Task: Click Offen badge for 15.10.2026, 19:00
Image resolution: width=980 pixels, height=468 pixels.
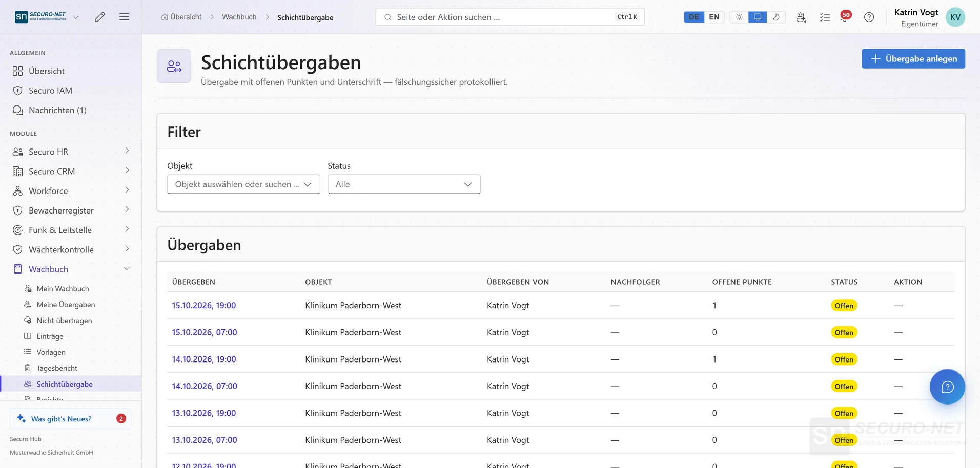Action: click(844, 306)
